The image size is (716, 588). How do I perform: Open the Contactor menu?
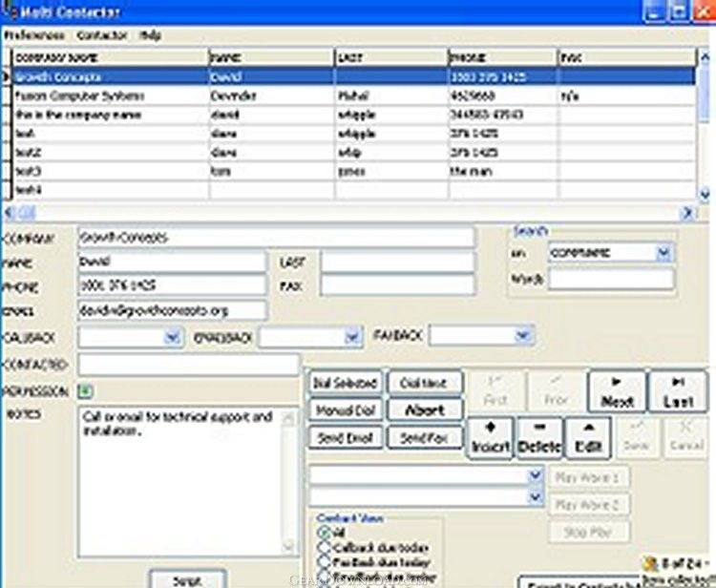(102, 35)
